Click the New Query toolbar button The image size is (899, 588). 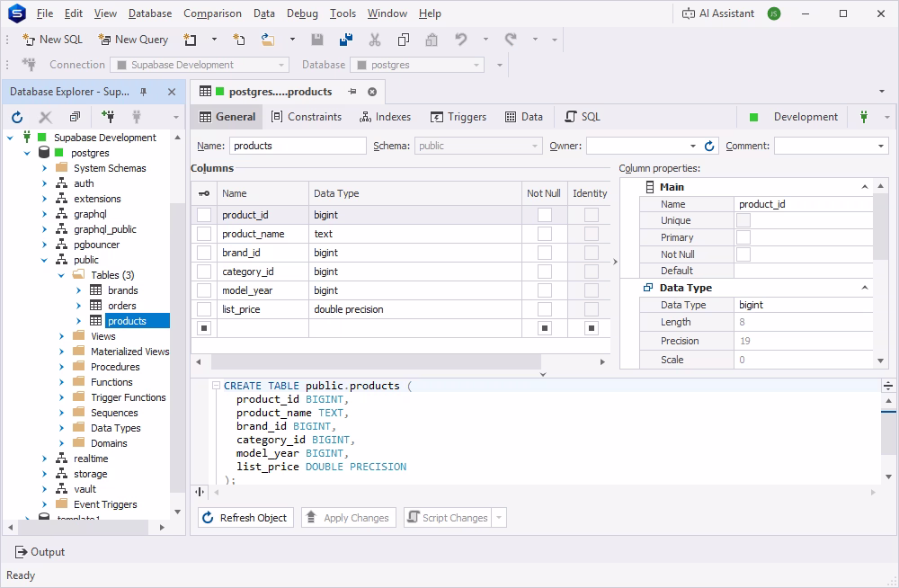133,40
